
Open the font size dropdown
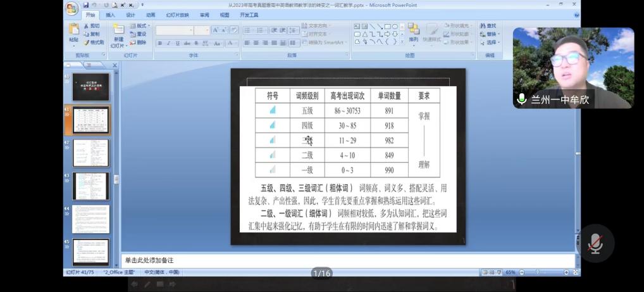click(x=206, y=30)
